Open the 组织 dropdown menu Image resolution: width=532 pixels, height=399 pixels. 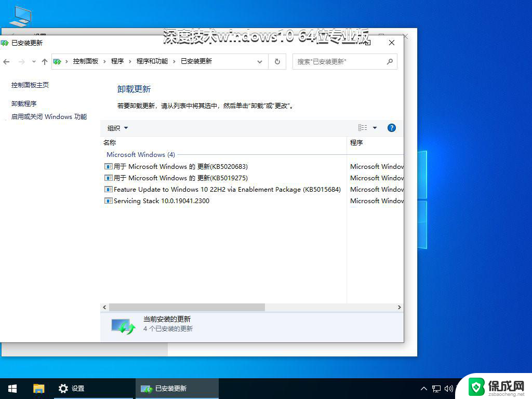[x=117, y=128]
